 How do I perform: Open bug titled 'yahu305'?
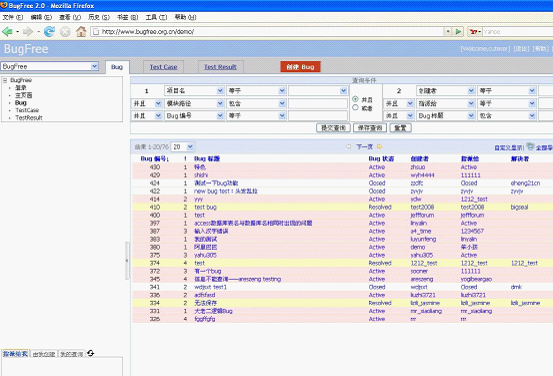[205, 255]
